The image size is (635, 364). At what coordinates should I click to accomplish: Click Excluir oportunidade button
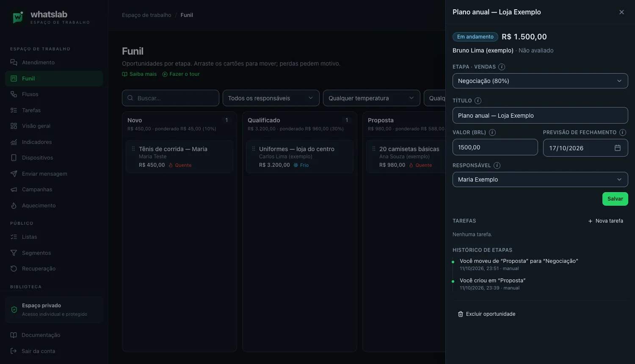tap(486, 314)
